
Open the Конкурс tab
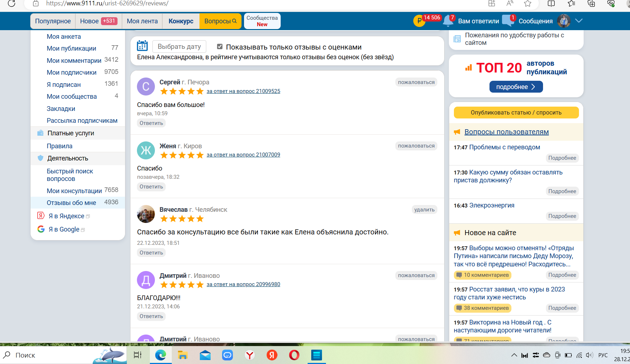(181, 21)
